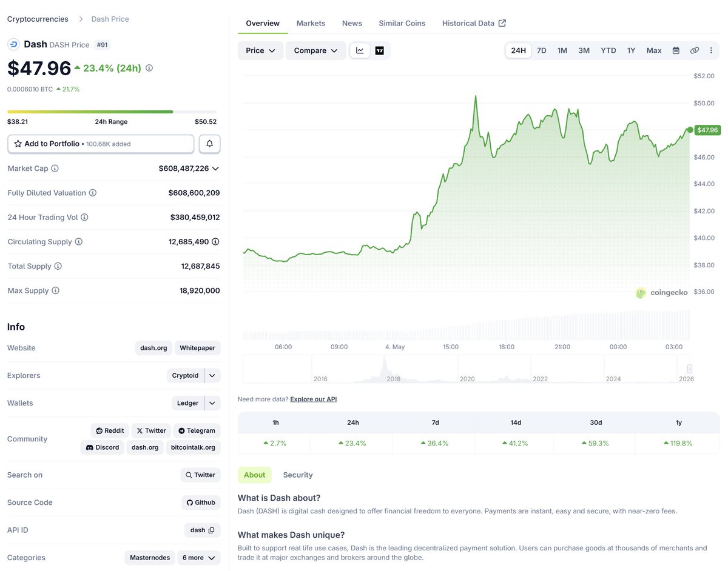Click the 24h Range progress bar
The width and height of the screenshot is (728, 571).
(x=112, y=112)
